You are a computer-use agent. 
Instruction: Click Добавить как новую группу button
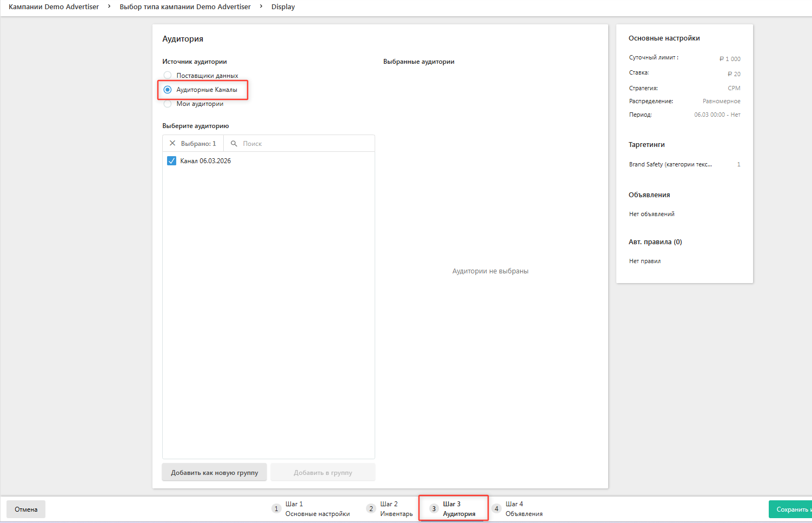tap(215, 473)
